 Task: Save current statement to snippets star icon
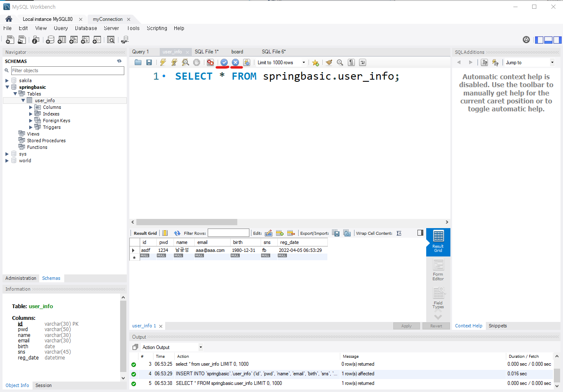[315, 63]
